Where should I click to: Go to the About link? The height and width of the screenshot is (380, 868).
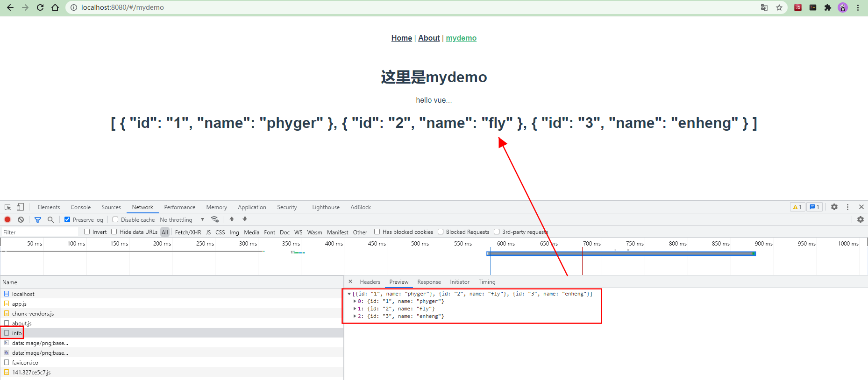point(428,38)
